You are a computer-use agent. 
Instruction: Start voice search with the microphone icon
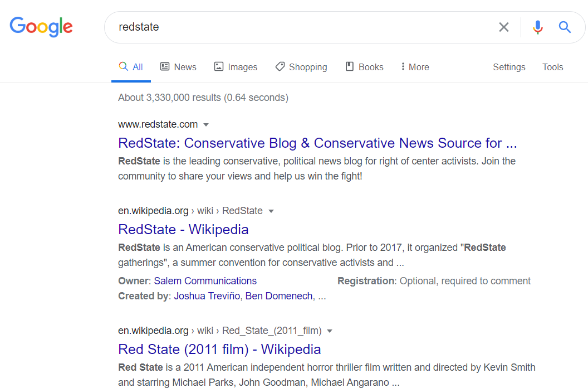click(538, 27)
